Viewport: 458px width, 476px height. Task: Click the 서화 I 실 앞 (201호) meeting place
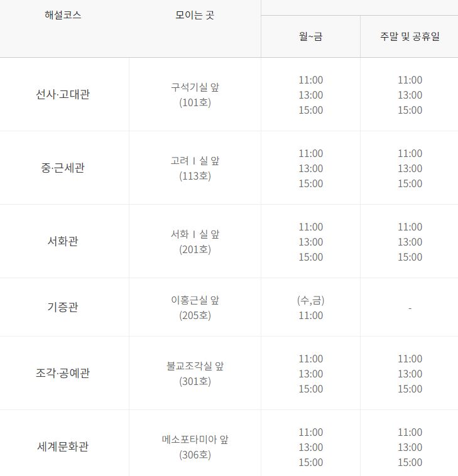tap(195, 242)
